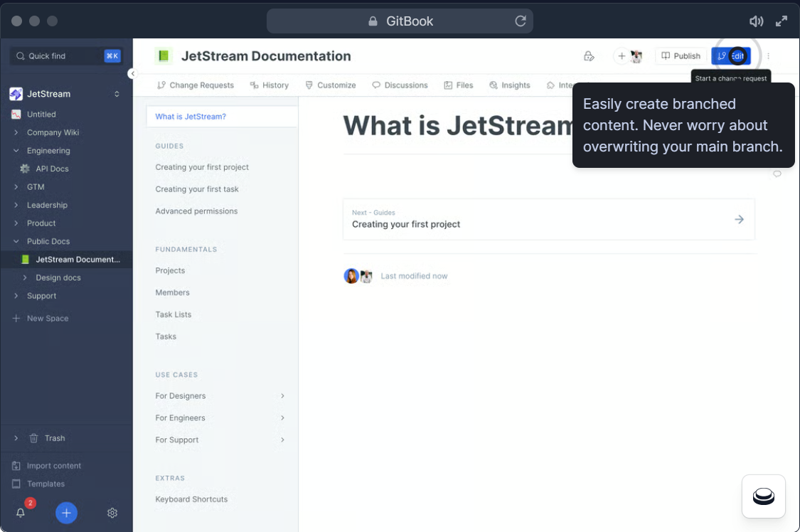Screen dimensions: 800x532
Task: Click the Publish button
Action: (681, 56)
